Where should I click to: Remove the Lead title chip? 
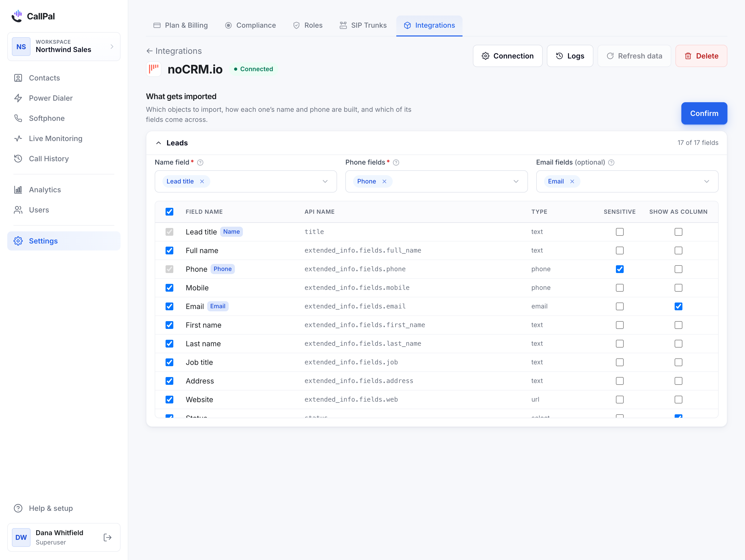(202, 181)
